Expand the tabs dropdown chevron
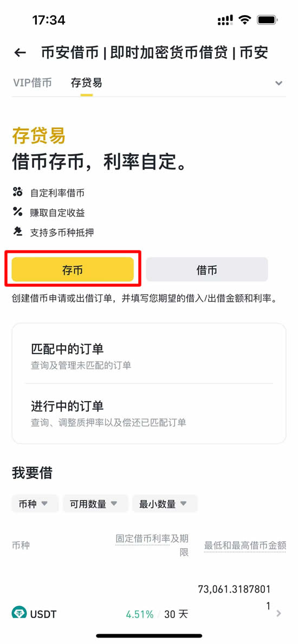 (x=278, y=83)
